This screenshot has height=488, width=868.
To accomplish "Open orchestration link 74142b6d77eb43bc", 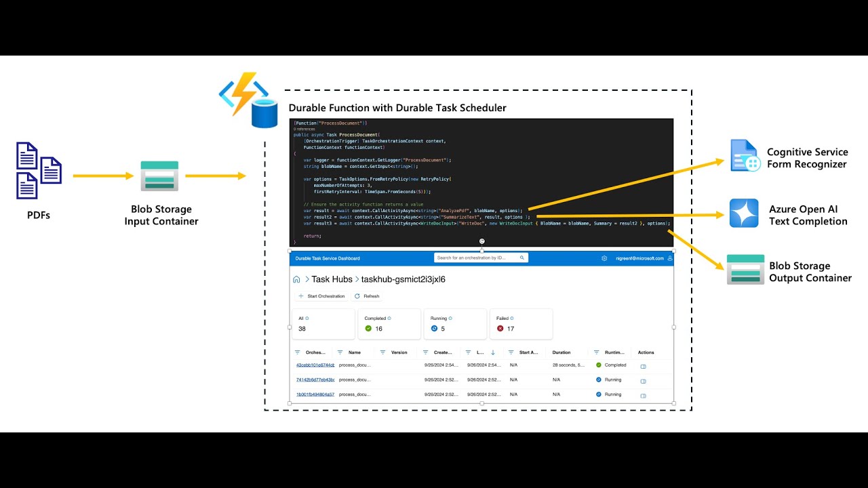I will tap(315, 380).
